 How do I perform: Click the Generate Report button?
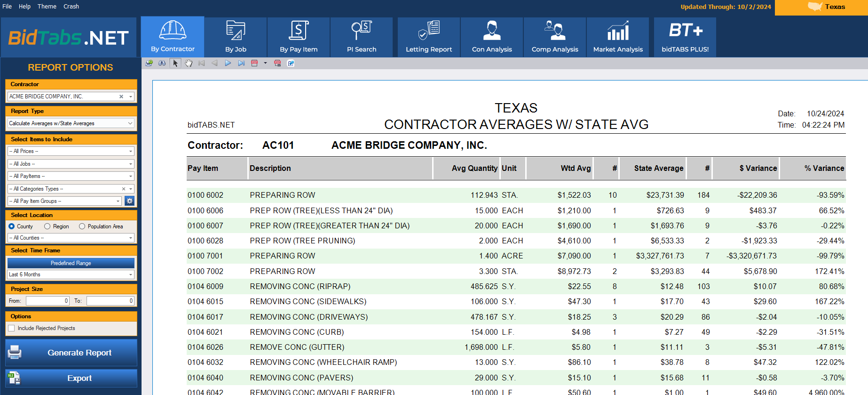(x=71, y=353)
